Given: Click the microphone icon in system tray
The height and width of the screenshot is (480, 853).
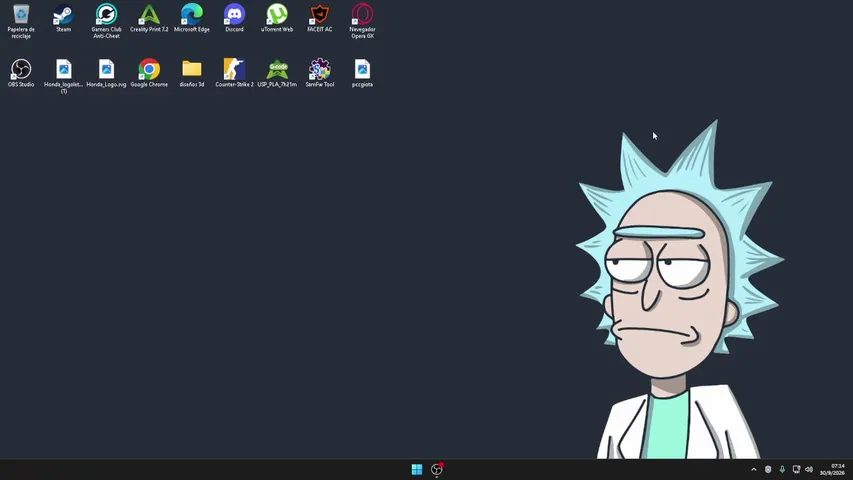Looking at the screenshot, I should (782, 469).
